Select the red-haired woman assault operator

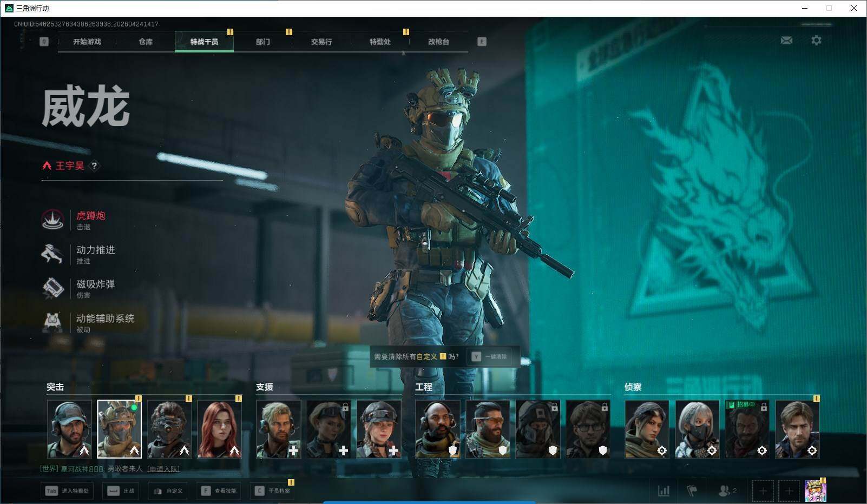219,429
